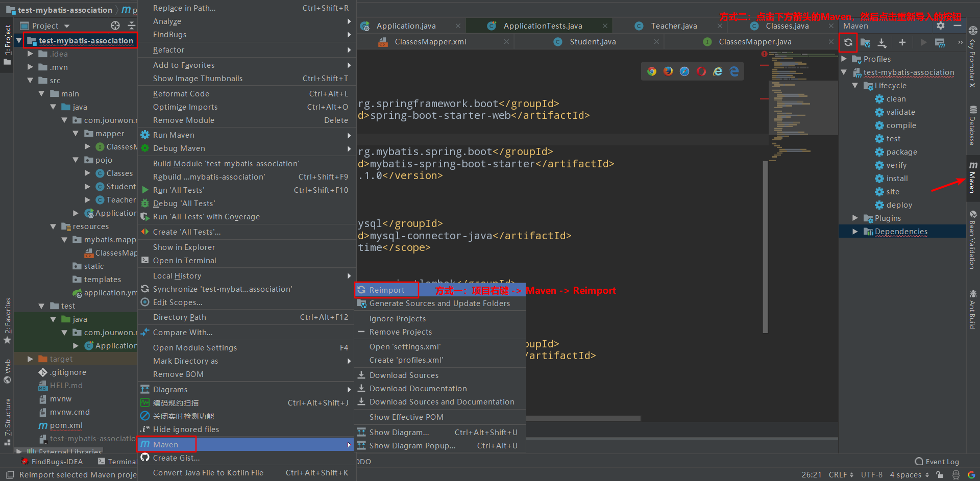Click Run Maven Build play icon

point(923,42)
